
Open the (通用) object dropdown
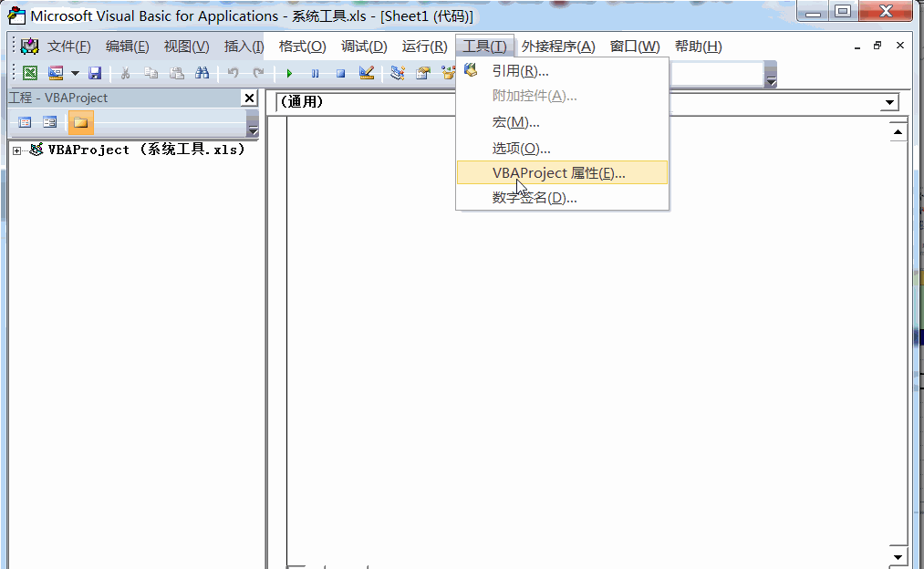[x=366, y=102]
